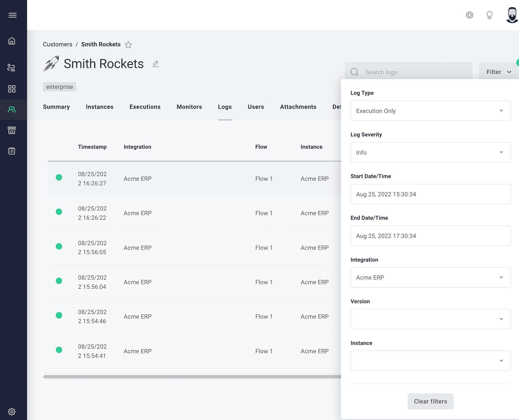This screenshot has width=519, height=420.
Task: Select Acme ERP instance cell in 16:26:22 row
Action: point(315,213)
